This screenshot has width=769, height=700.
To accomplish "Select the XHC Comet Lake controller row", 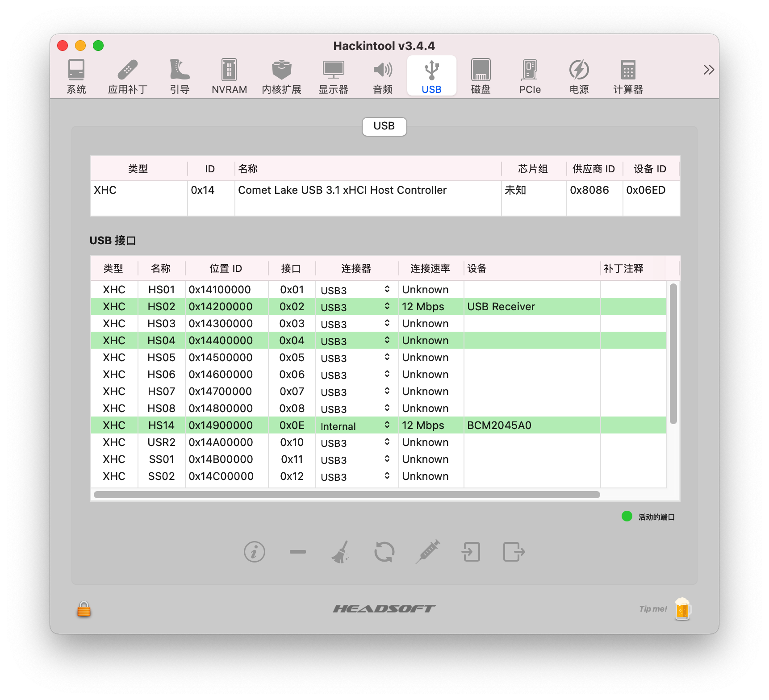I will point(385,190).
